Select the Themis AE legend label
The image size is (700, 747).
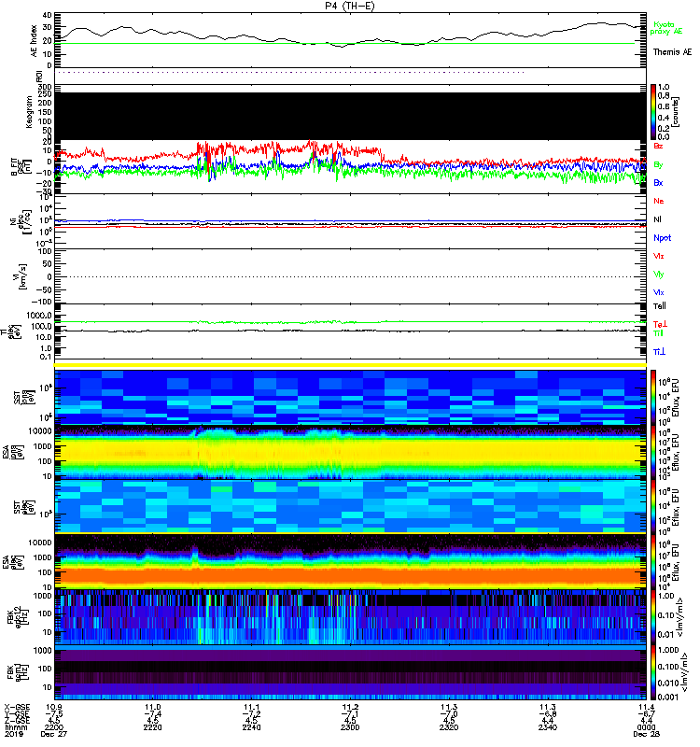(x=672, y=51)
